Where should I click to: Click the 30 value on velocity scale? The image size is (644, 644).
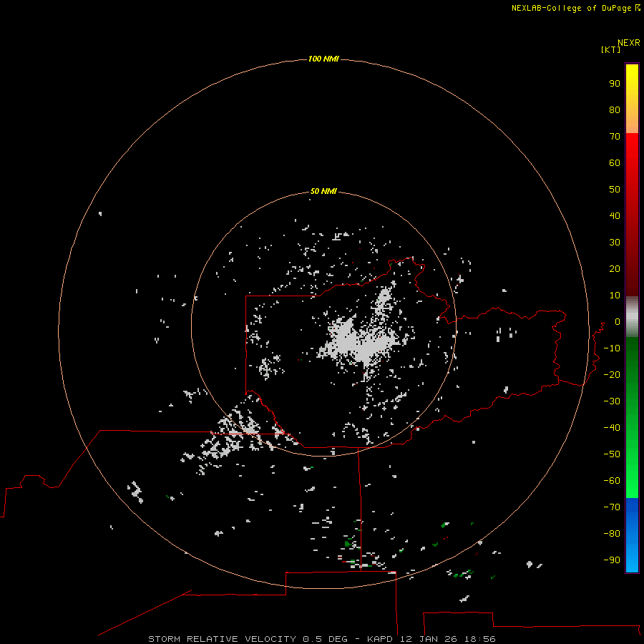pos(615,243)
